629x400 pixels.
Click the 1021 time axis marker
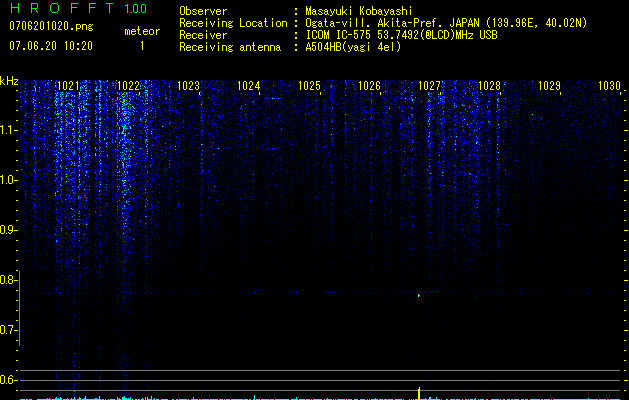68,85
